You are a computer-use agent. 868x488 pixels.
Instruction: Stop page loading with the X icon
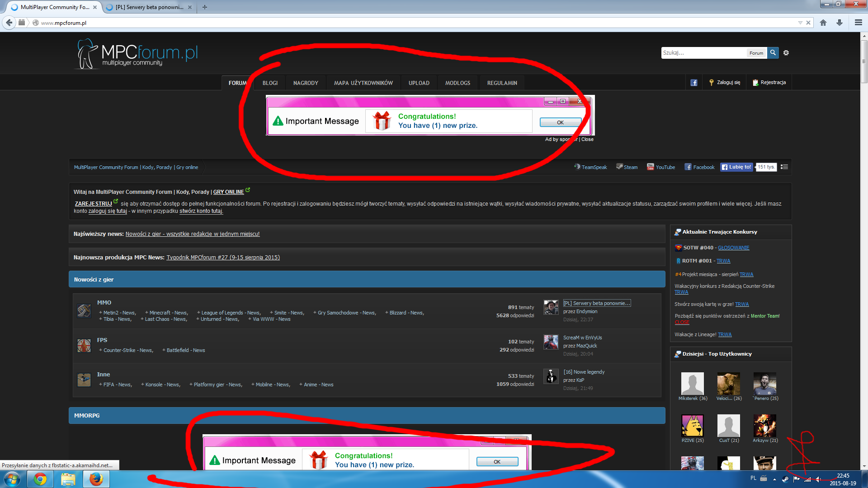pyautogui.click(x=808, y=23)
